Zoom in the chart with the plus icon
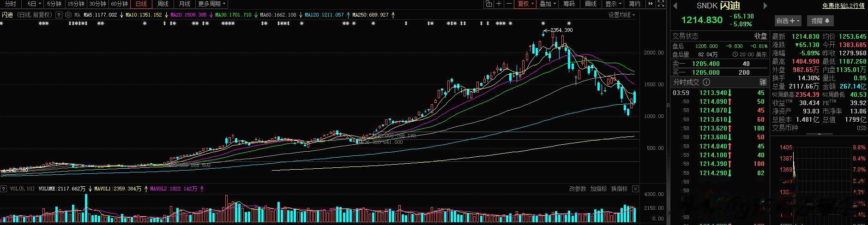The width and height of the screenshot is (868, 225). (x=499, y=4)
